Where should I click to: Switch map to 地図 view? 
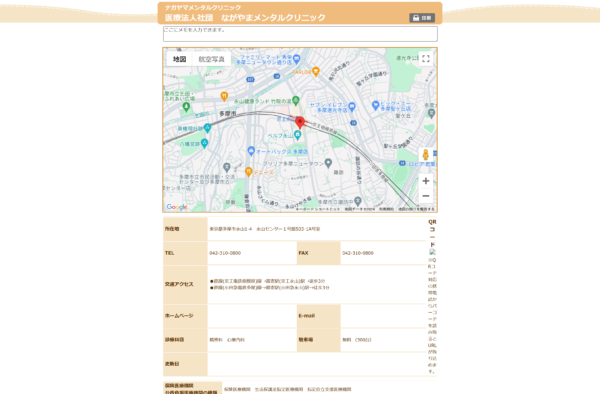(x=179, y=59)
